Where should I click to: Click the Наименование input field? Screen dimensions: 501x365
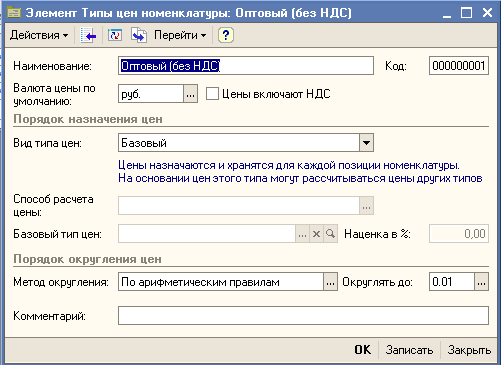tap(246, 66)
